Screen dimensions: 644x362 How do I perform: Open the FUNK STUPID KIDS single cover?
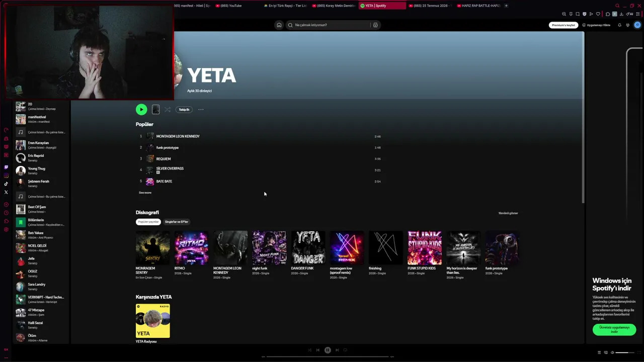pyautogui.click(x=425, y=248)
